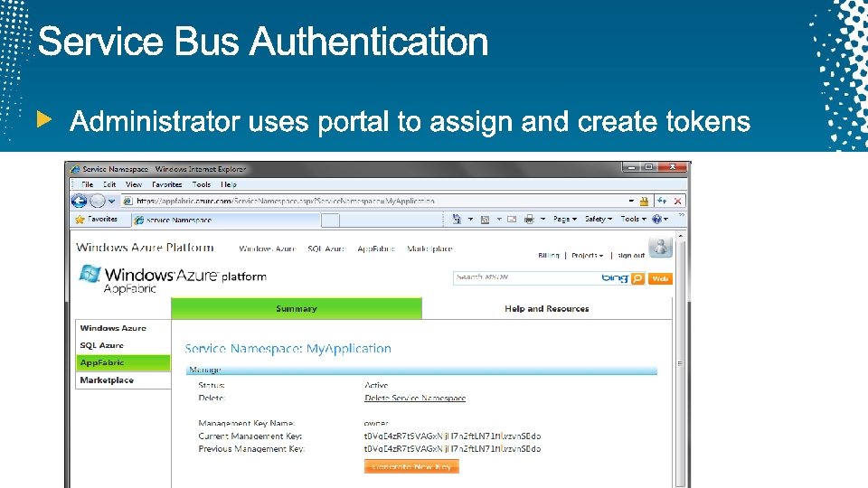Select the Help and Resources tab
This screenshot has width=868, height=488.
547,309
